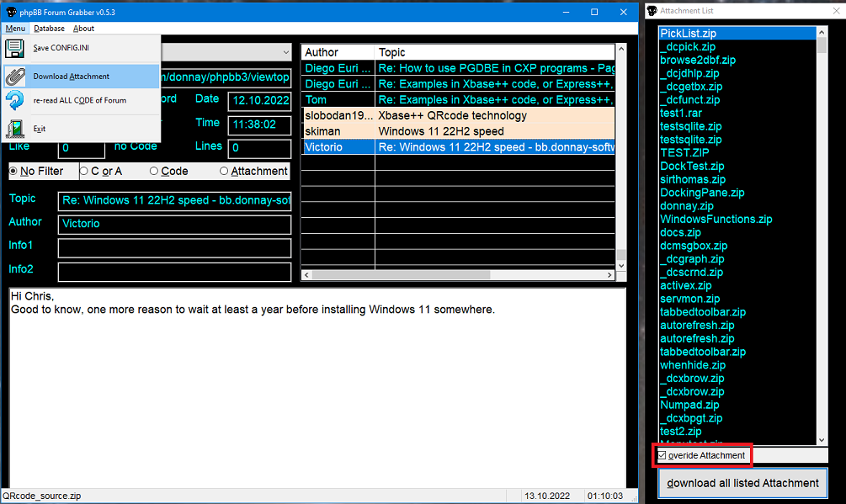Close the Attachment List window

click(836, 11)
